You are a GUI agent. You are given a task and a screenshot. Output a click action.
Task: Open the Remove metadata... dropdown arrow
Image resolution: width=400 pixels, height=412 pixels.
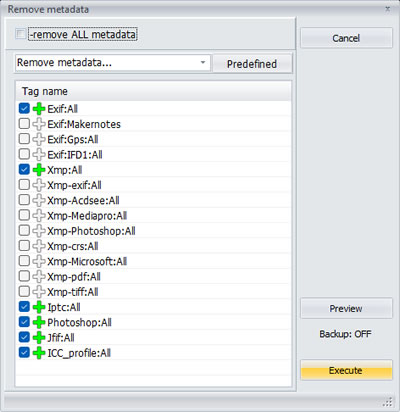point(203,63)
